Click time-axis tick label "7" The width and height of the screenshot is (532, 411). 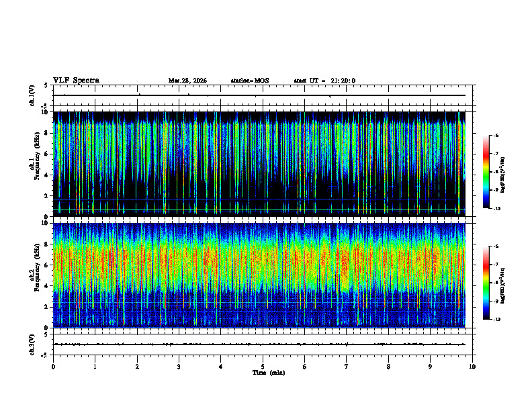[347, 367]
